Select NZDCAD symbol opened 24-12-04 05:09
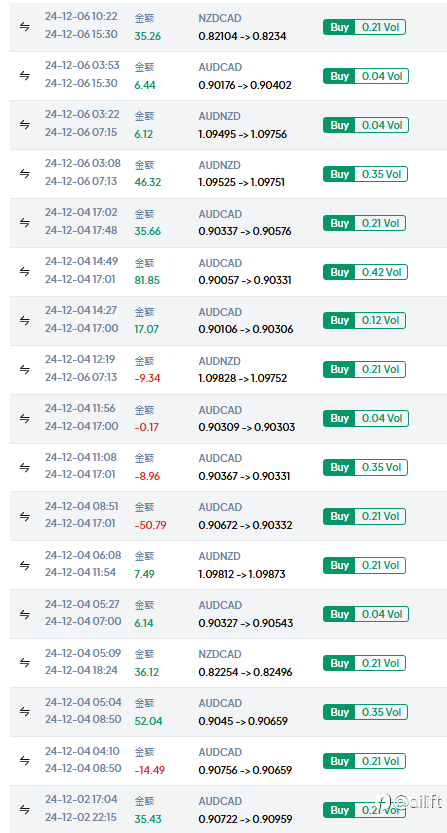Image resolution: width=447 pixels, height=833 pixels. tap(220, 654)
